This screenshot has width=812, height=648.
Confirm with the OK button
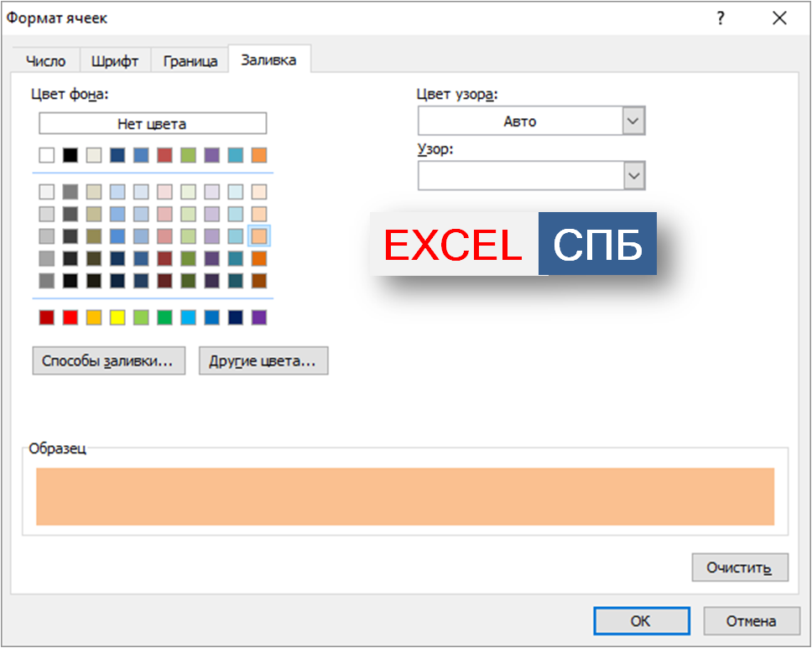(640, 621)
